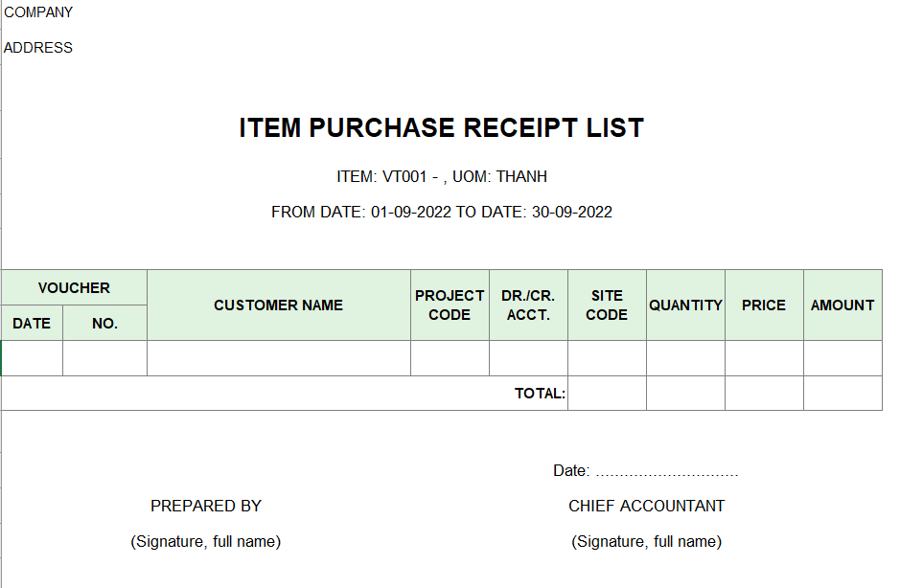Click the QUANTITY column header

[x=685, y=305]
